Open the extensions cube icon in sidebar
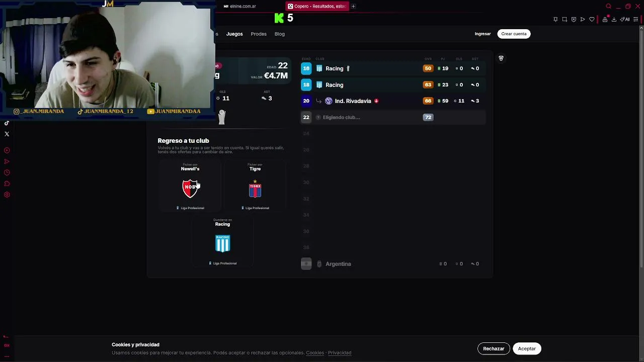This screenshot has height=362, width=644. (7, 184)
